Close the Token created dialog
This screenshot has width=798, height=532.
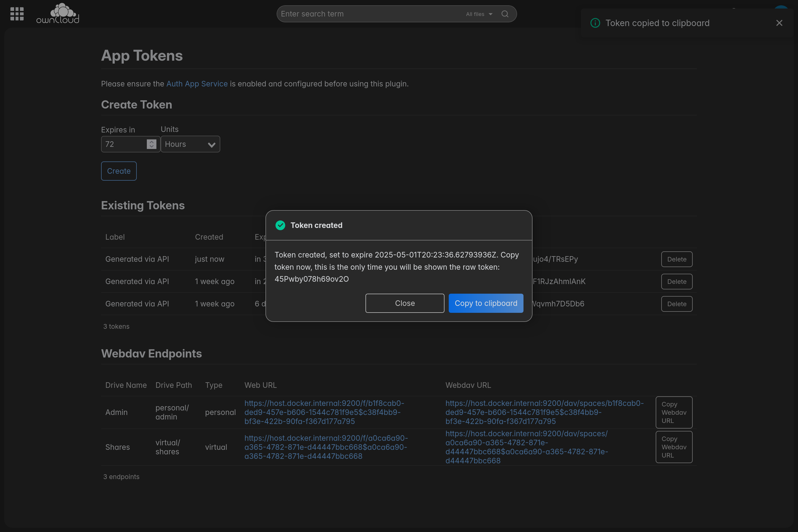pyautogui.click(x=405, y=303)
